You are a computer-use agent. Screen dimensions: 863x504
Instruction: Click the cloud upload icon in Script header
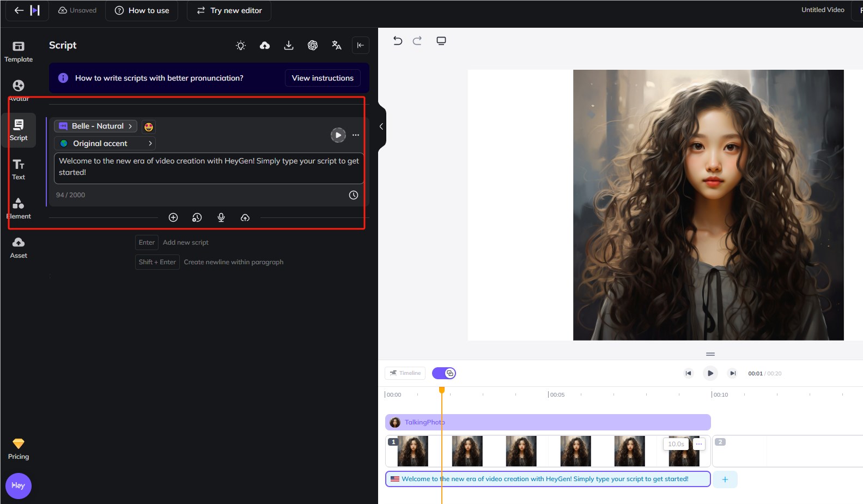tap(265, 45)
